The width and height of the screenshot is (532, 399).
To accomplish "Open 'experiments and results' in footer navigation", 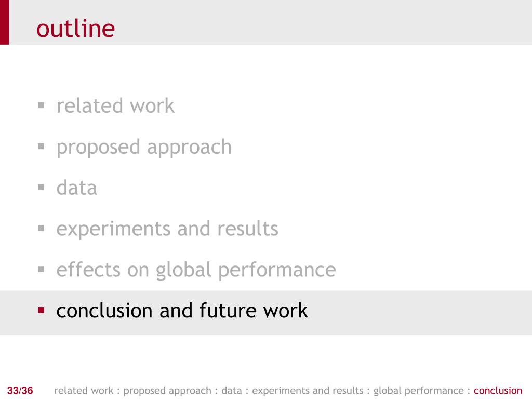I will [x=308, y=391].
